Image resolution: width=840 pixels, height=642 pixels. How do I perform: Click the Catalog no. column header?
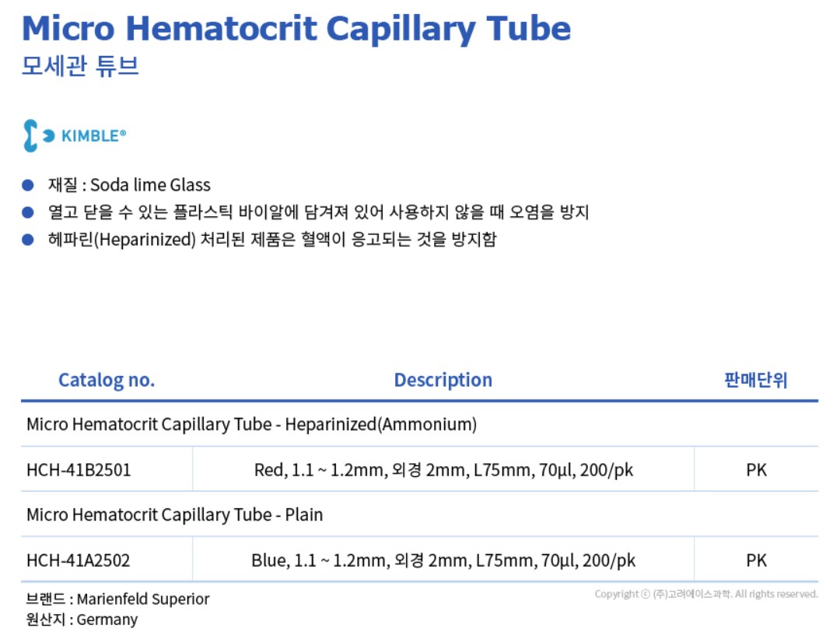(107, 380)
